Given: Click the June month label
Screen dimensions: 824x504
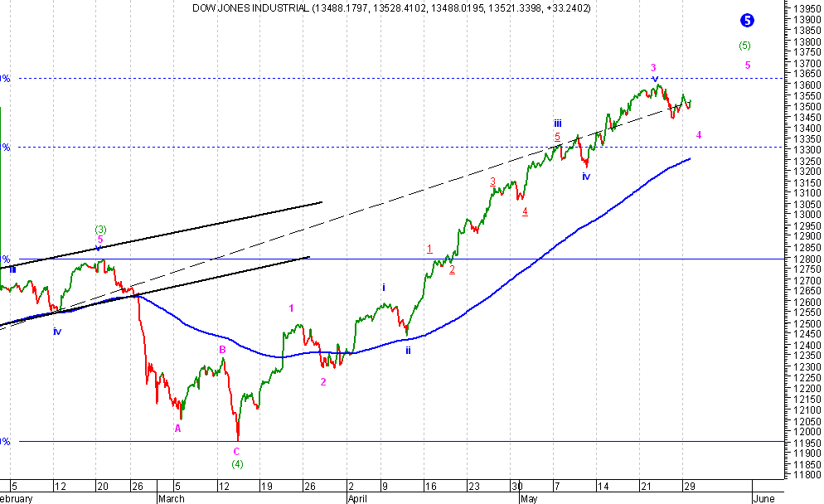Looking at the screenshot, I should tap(763, 499).
